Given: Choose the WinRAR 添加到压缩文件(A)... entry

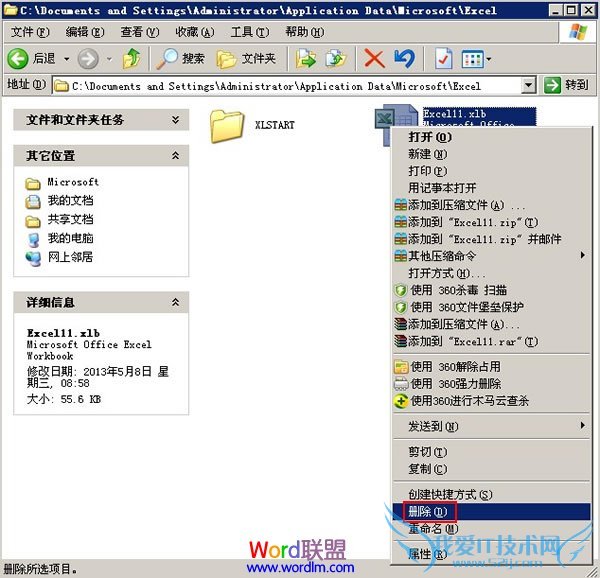Looking at the screenshot, I should [x=491, y=324].
